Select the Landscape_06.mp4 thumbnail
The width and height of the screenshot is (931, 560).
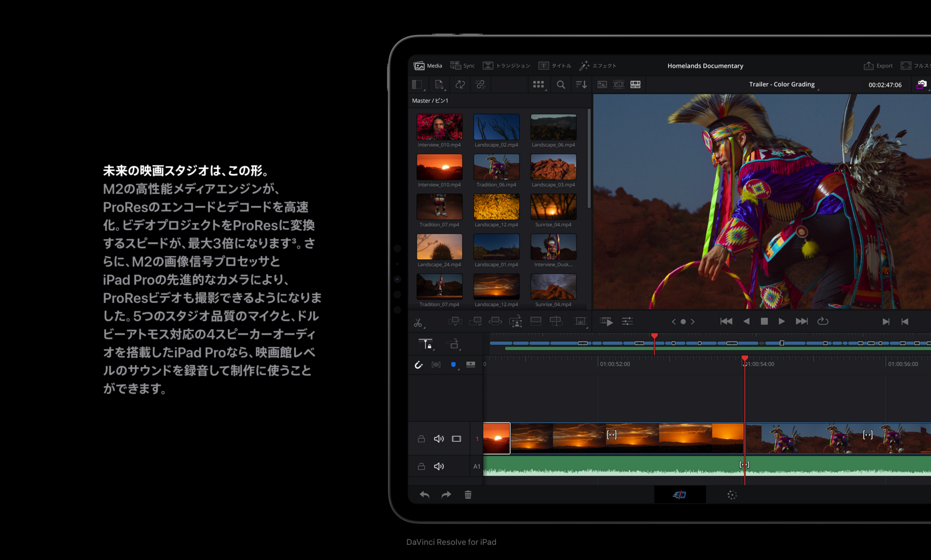(x=553, y=127)
